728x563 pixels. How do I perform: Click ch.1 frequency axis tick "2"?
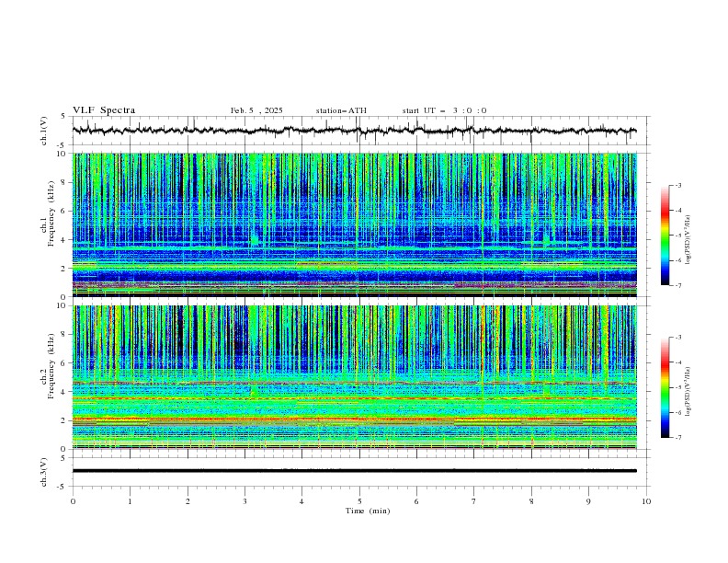point(64,268)
